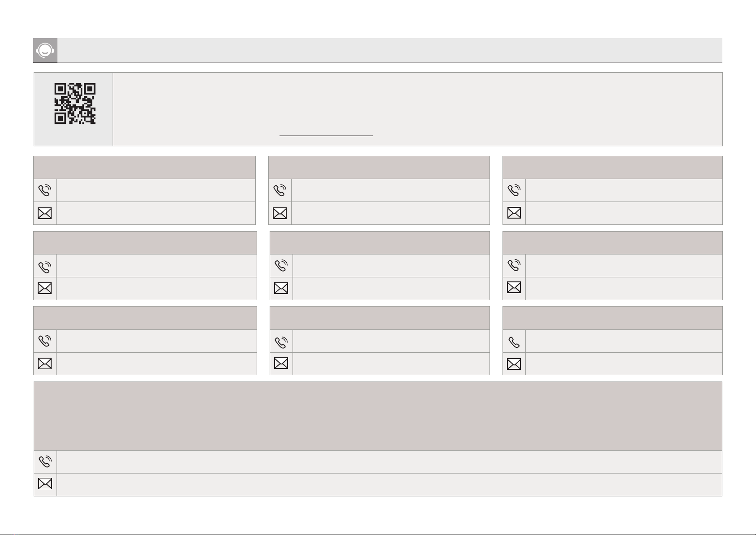The width and height of the screenshot is (756, 535).
Task: Click phone icon in the wide bottom panel
Action: [x=45, y=462]
